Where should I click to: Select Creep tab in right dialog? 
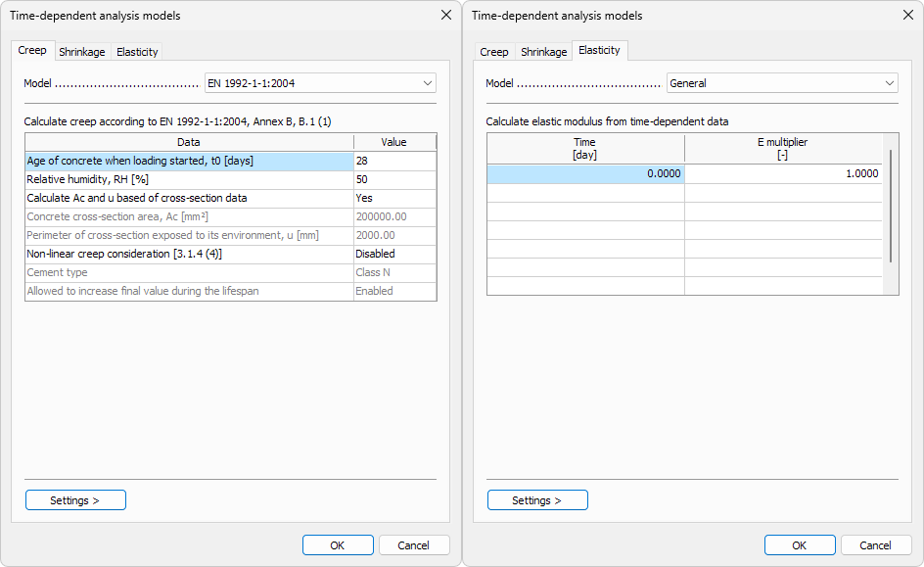coord(493,52)
